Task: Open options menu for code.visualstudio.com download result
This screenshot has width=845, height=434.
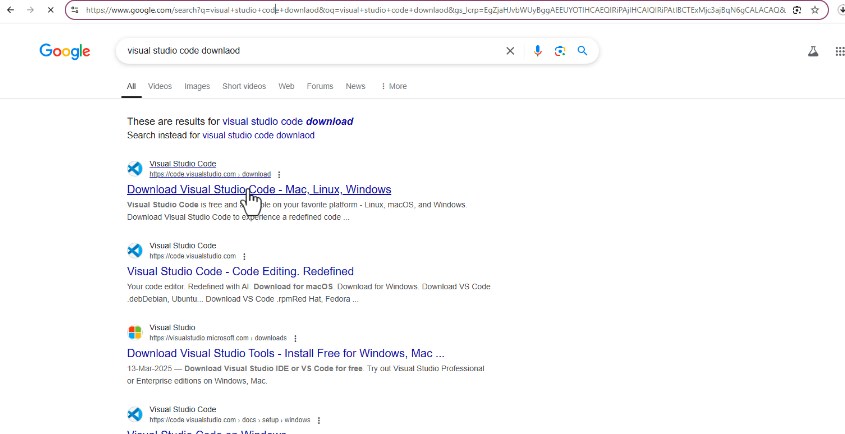Action: [x=279, y=174]
